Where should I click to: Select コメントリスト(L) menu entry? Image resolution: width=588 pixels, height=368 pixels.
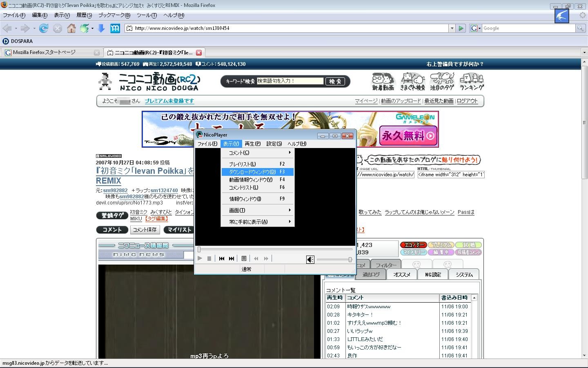[x=257, y=187]
